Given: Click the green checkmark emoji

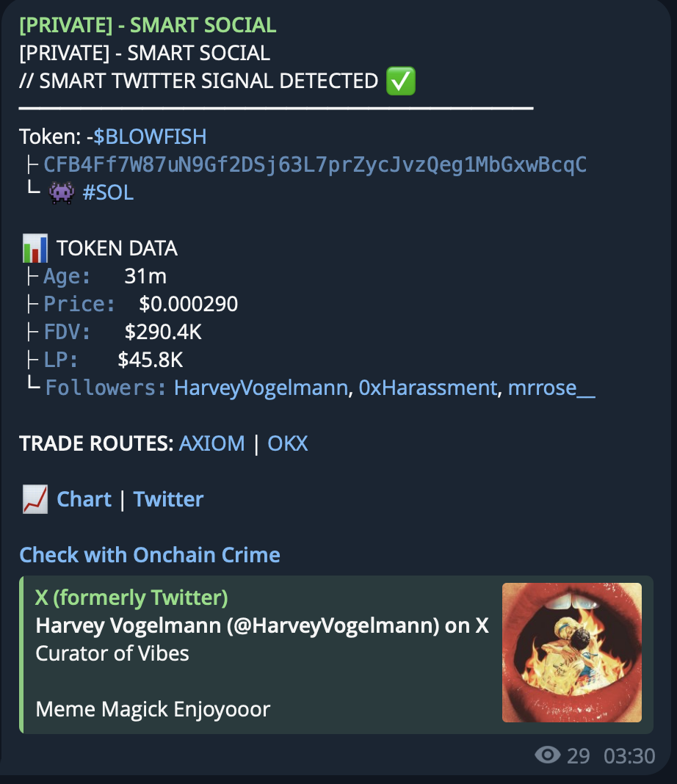Looking at the screenshot, I should coord(401,80).
